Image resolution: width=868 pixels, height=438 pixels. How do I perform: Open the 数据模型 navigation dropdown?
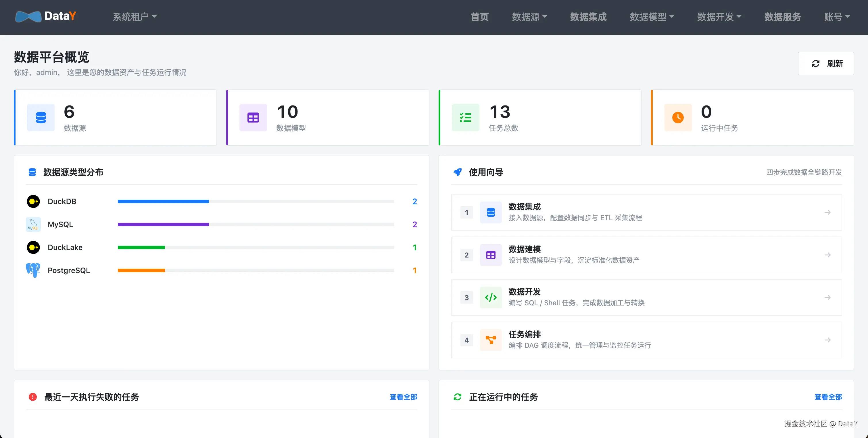652,16
